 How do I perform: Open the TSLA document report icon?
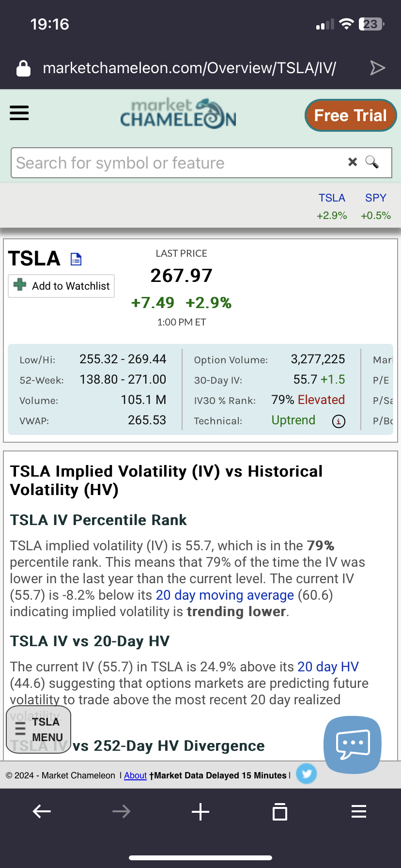76,260
